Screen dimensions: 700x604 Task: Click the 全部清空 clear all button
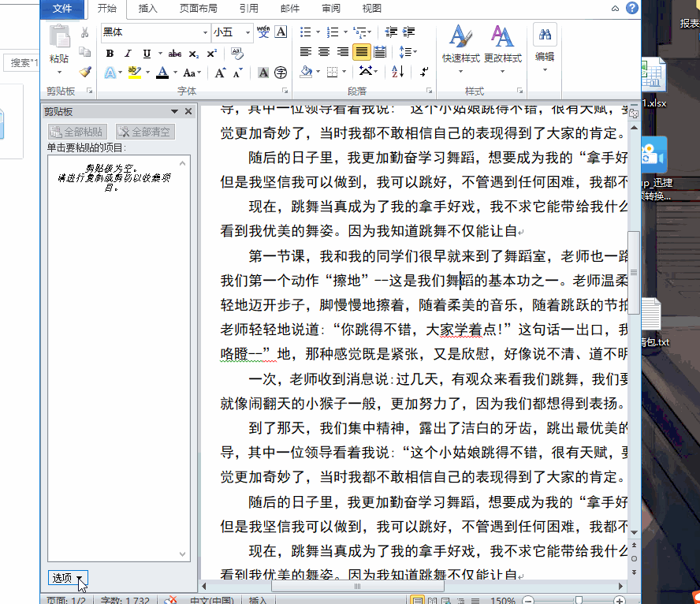tap(144, 132)
